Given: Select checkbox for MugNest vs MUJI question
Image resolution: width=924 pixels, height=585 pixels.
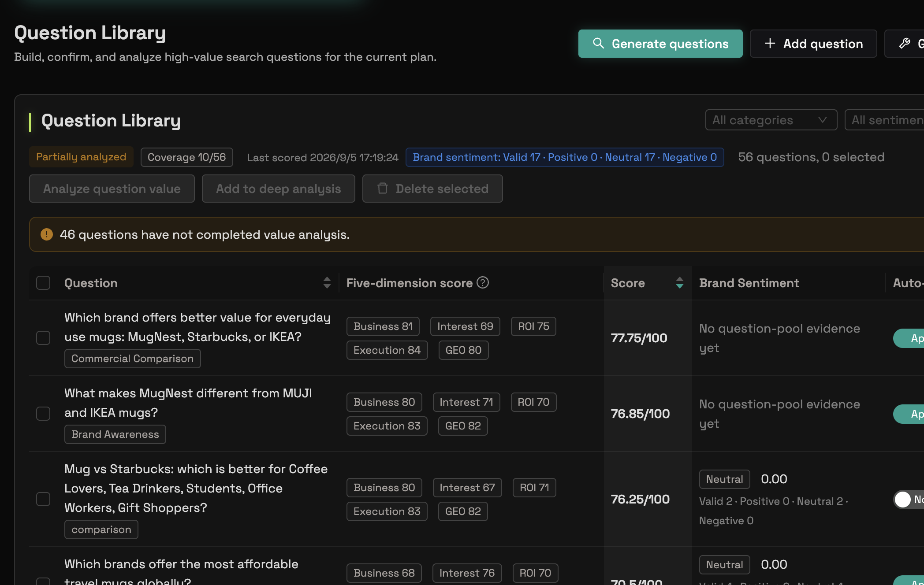Looking at the screenshot, I should pos(43,414).
